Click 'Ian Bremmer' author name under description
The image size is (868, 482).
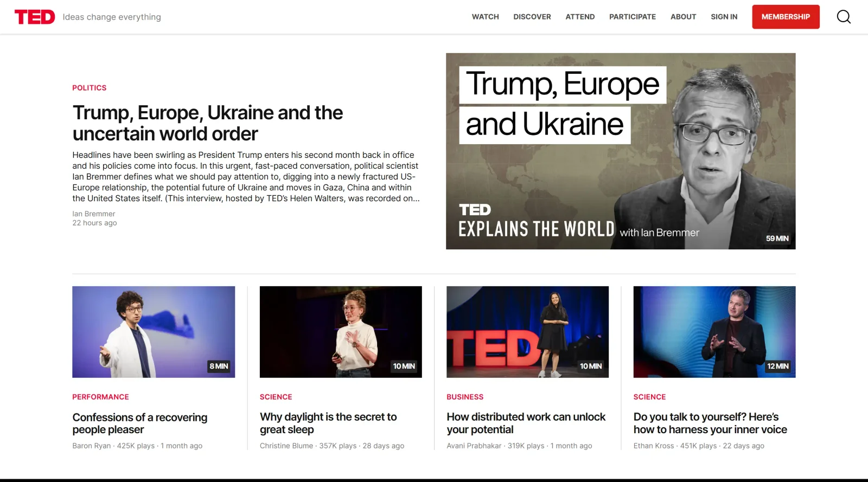pos(94,214)
